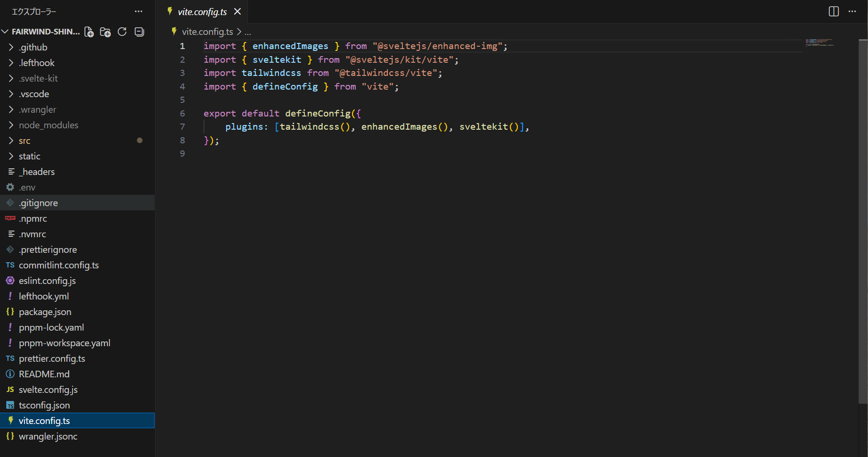Open the README.md file
Image resolution: width=868 pixels, height=457 pixels.
(x=44, y=374)
